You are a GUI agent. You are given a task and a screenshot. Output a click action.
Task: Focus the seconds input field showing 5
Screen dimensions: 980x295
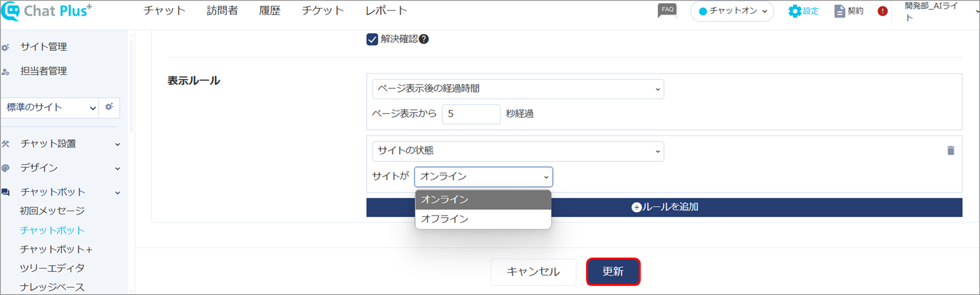coord(471,114)
